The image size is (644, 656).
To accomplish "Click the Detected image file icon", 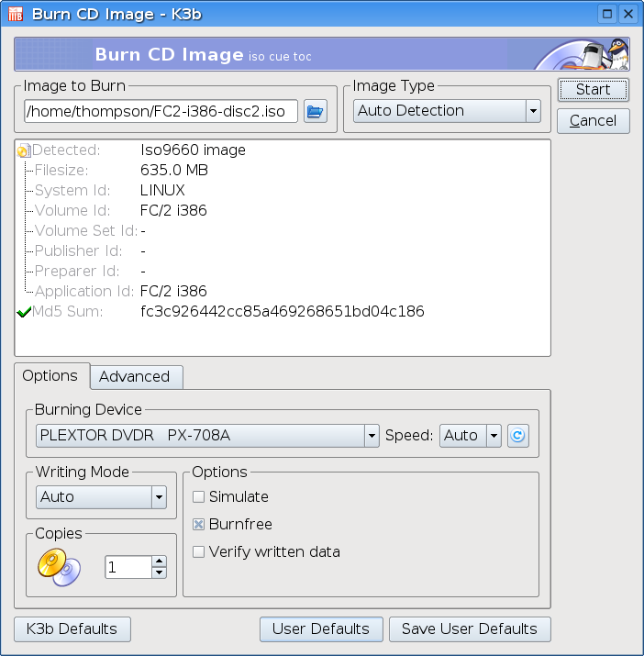I will pos(24,150).
